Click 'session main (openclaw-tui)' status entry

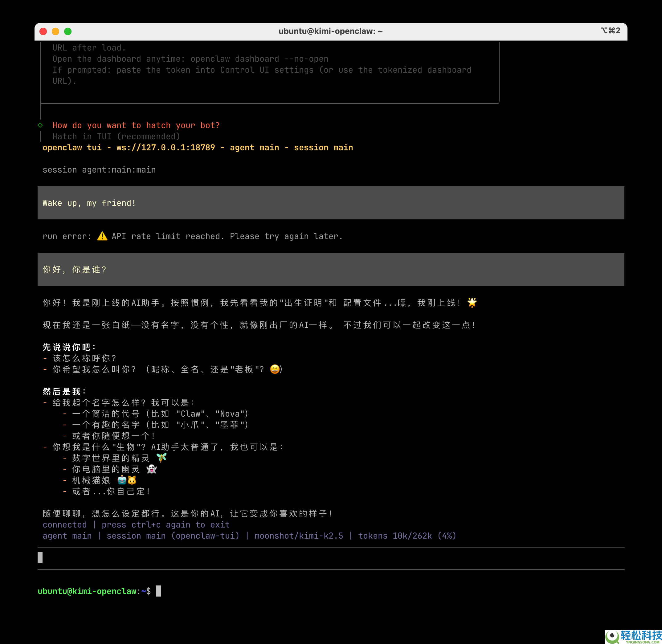coord(173,536)
